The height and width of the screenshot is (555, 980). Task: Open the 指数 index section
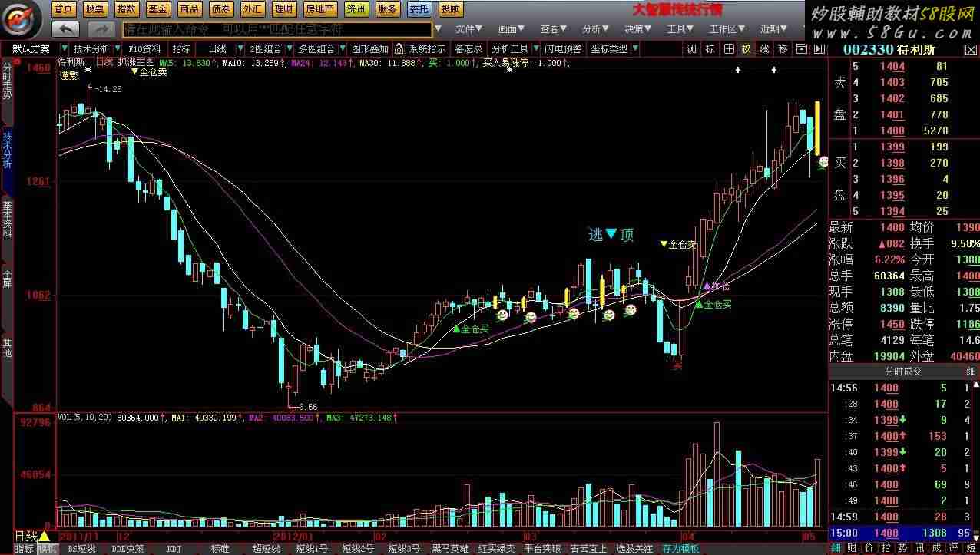pos(127,9)
